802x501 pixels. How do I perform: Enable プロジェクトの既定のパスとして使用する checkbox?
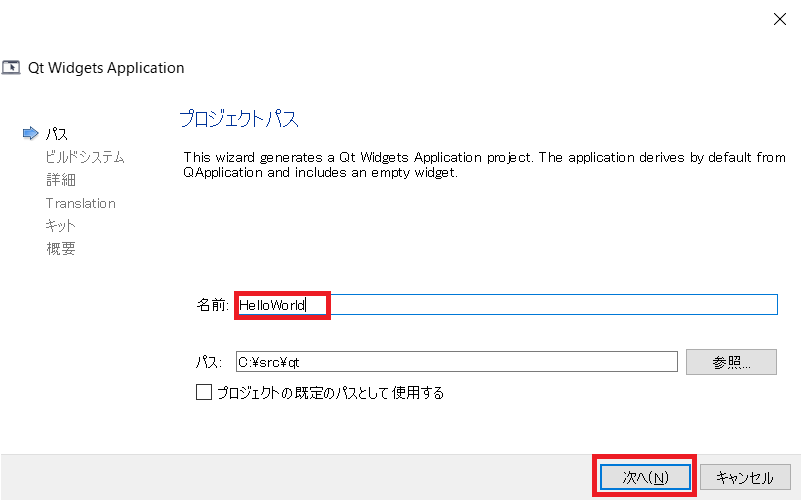coord(204,392)
